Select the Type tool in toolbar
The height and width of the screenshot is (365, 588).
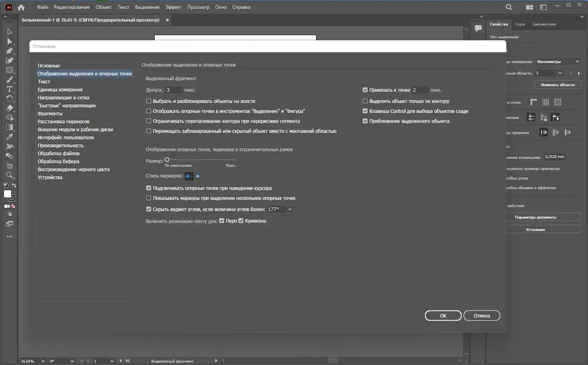[9, 89]
